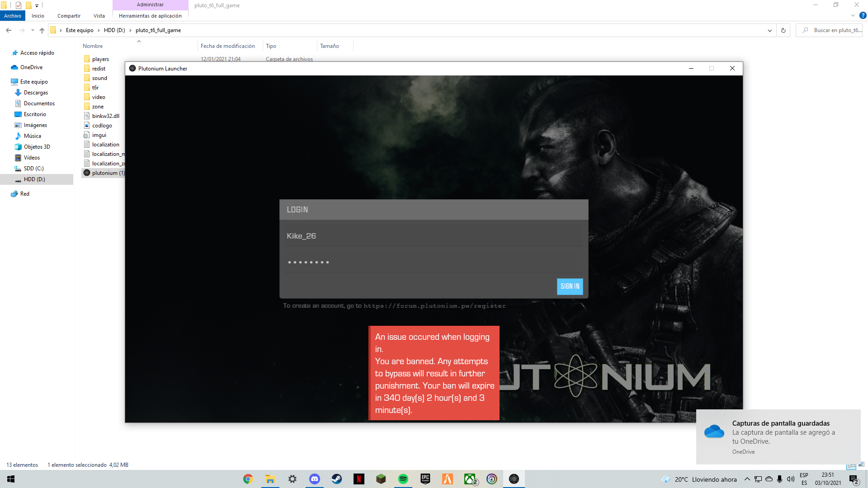The width and height of the screenshot is (868, 488).
Task: Open Descargas in navigation pane
Action: click(36, 93)
